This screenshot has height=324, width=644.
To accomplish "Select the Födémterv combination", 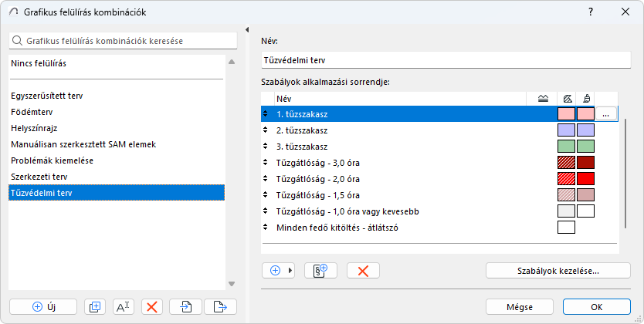I will point(32,112).
